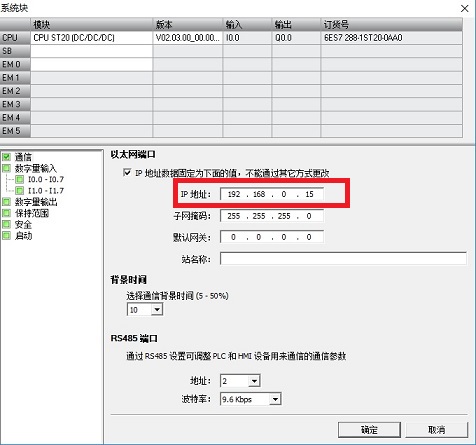The width and height of the screenshot is (476, 445).
Task: Click the 启动 green node icon
Action: (6, 236)
